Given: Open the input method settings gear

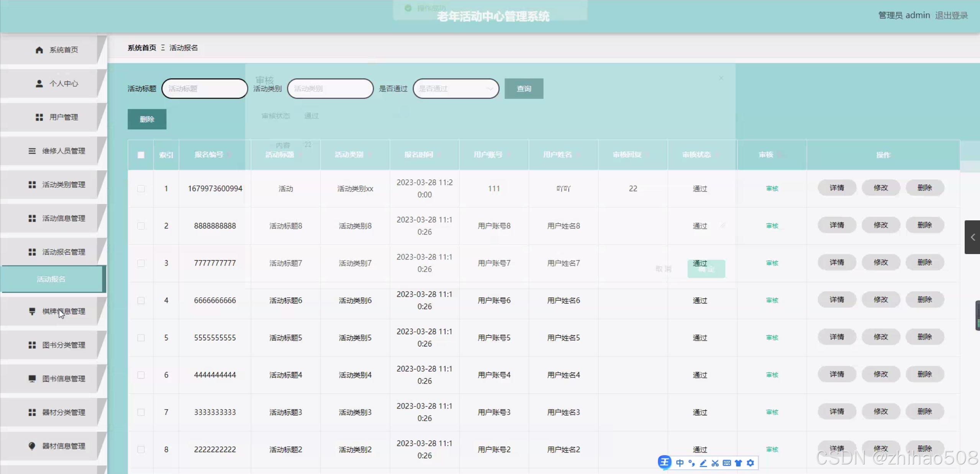Looking at the screenshot, I should coord(751,463).
